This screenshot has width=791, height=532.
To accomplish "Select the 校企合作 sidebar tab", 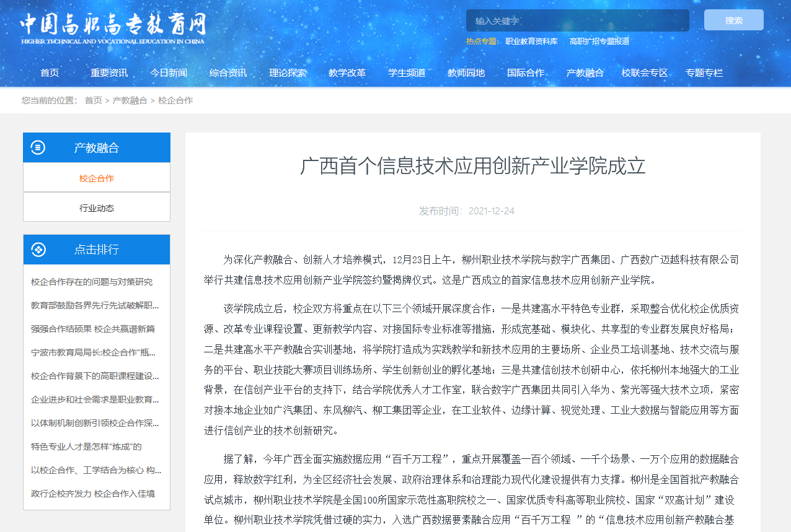I will click(x=97, y=178).
